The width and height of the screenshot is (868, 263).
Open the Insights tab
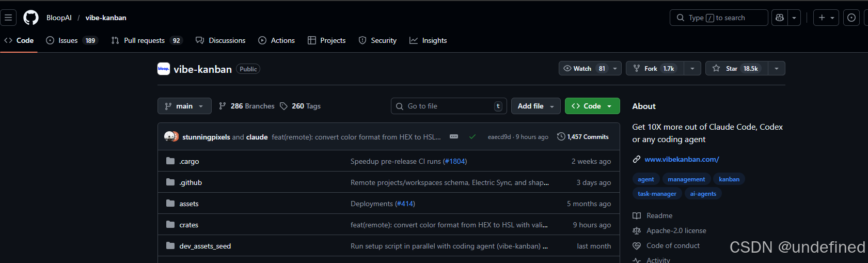(428, 40)
